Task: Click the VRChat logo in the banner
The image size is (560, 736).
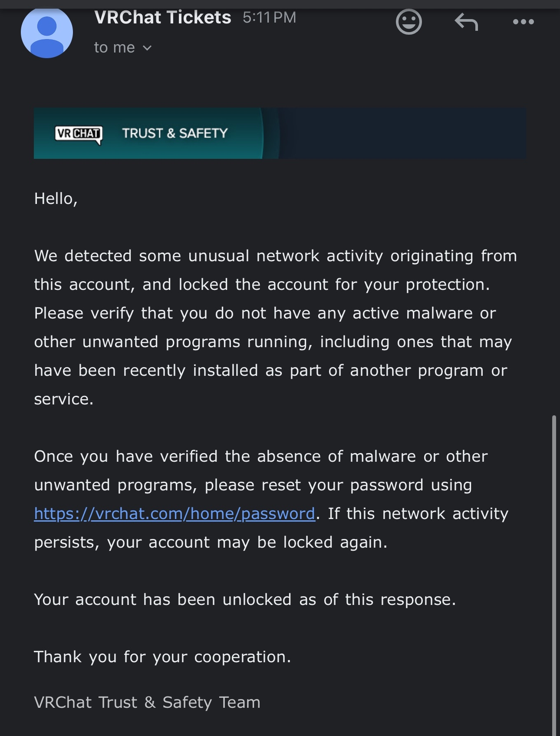Action: pos(79,134)
